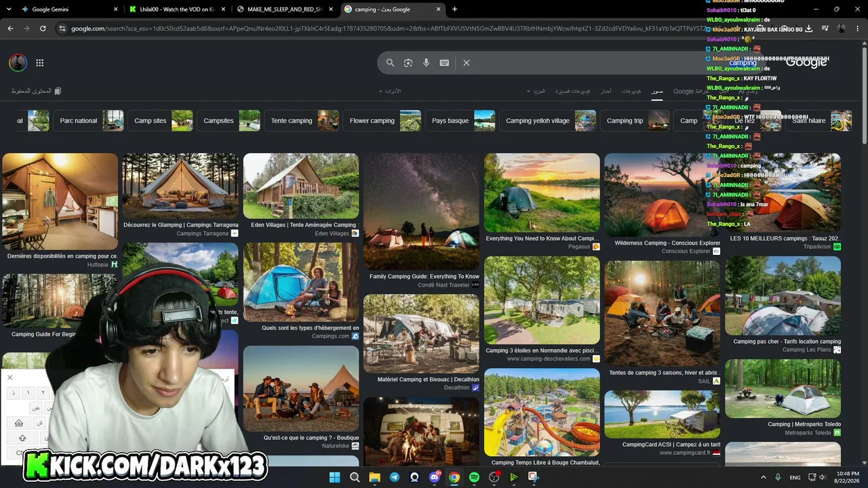Filter images by Campsites chip
Screen dimensions: 868x488
[229, 121]
